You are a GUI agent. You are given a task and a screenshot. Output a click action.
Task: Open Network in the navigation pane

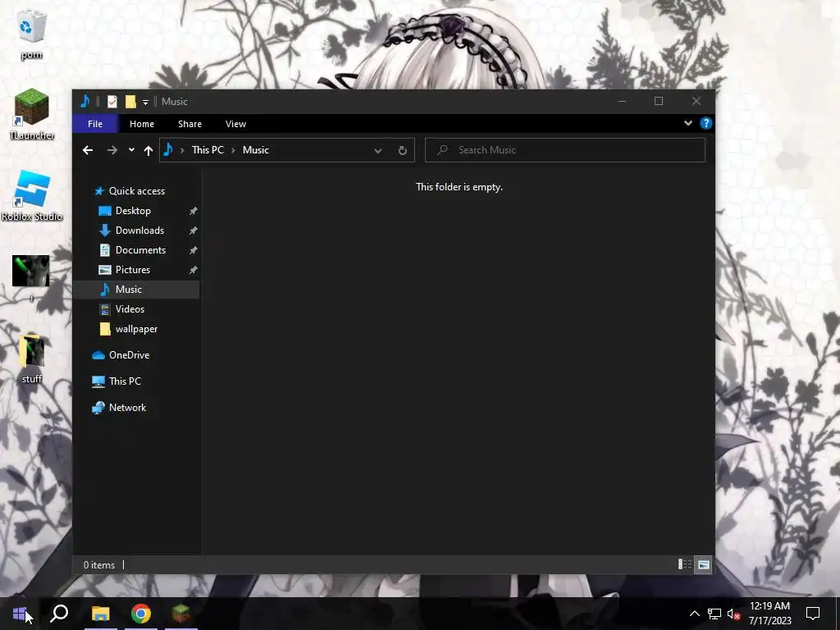(127, 408)
